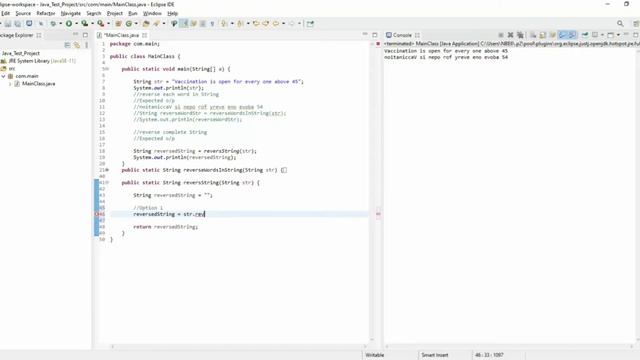Click the Open Type folder icon
Viewport: 640px width, 360px height.
pos(146,24)
